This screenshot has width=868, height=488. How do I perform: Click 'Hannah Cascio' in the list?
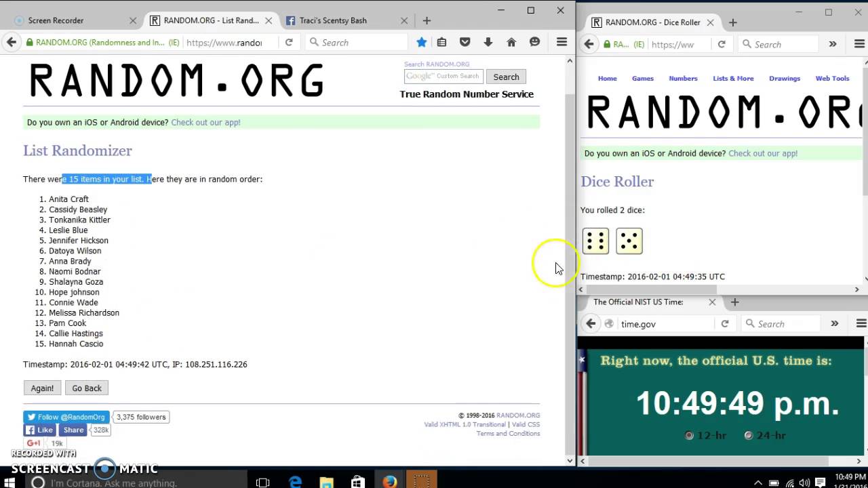point(76,344)
